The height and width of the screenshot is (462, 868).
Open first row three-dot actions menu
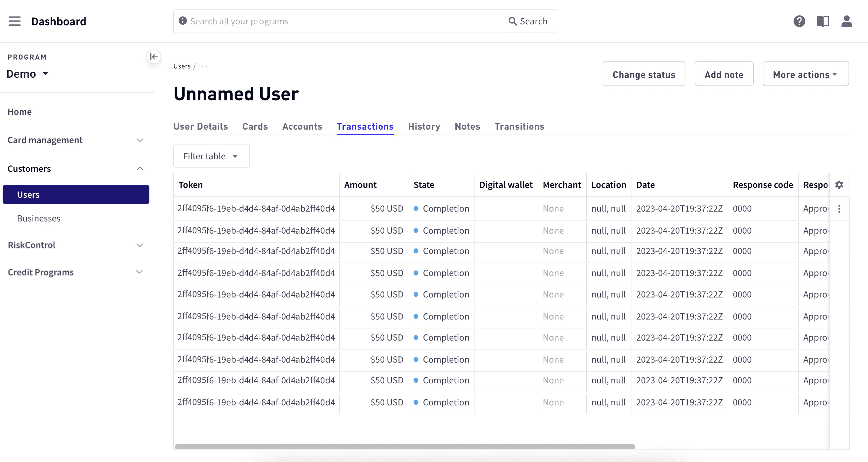[839, 209]
